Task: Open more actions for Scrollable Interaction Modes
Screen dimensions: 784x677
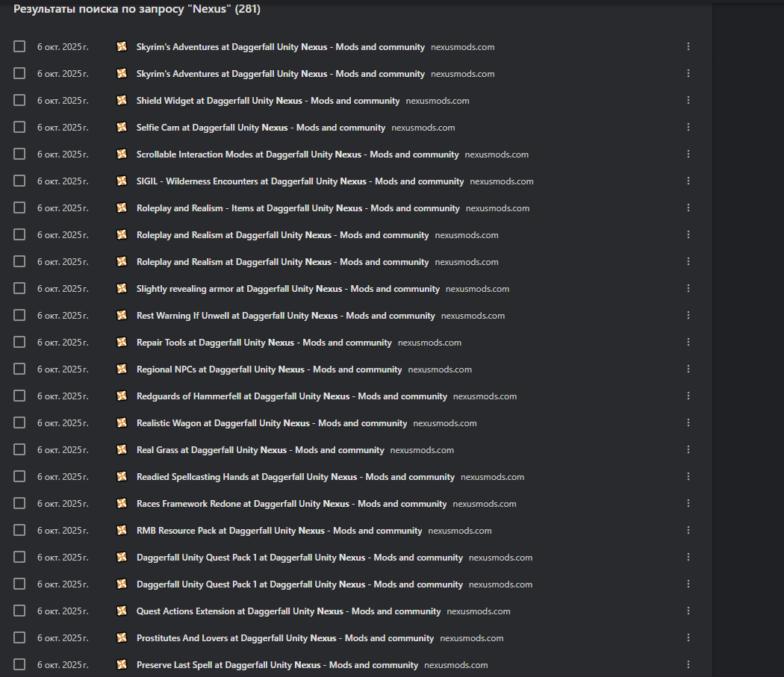Action: [688, 154]
